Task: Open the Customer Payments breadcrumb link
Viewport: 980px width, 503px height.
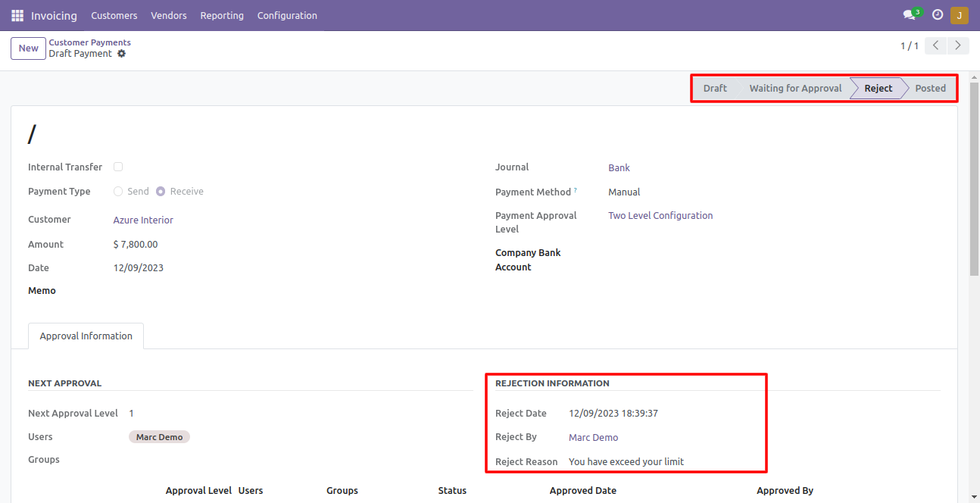Action: 89,42
